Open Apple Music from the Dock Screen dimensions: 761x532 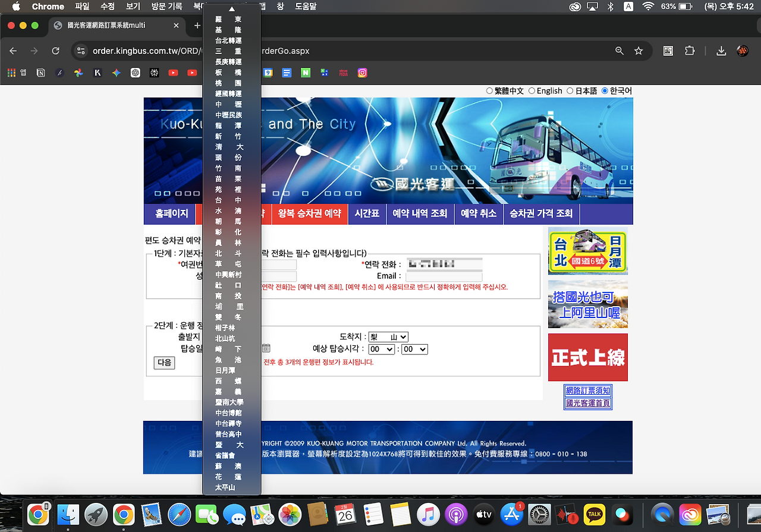point(428,514)
